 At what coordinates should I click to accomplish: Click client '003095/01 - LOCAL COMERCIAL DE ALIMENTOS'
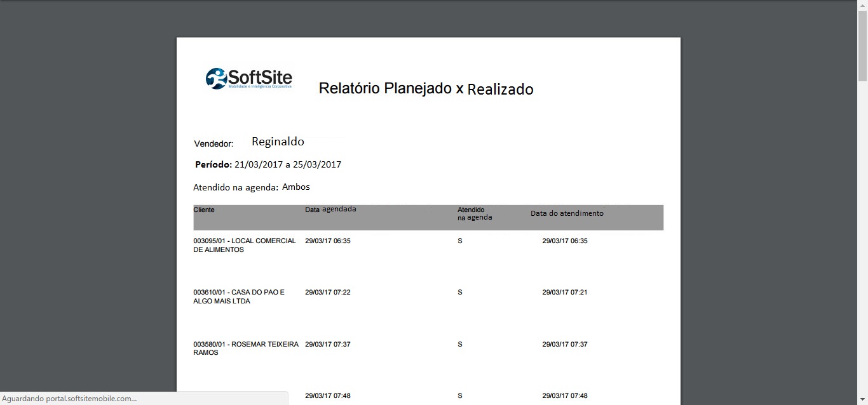point(245,245)
